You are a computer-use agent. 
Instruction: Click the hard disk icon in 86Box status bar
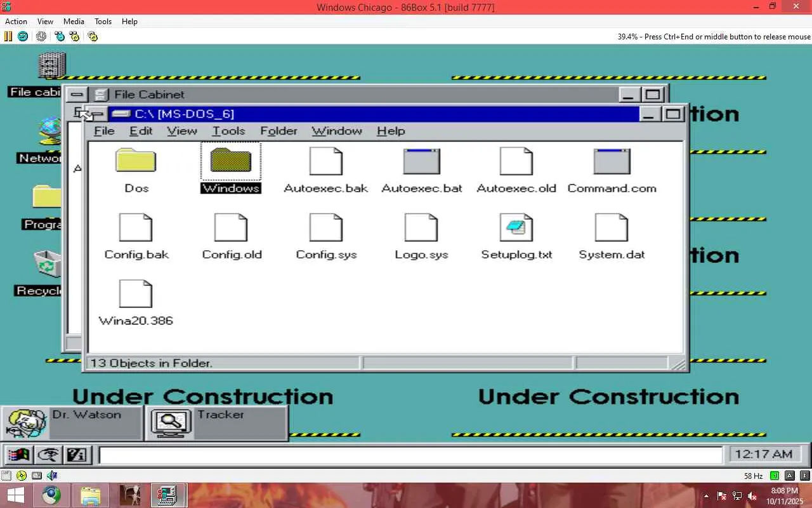pos(37,475)
